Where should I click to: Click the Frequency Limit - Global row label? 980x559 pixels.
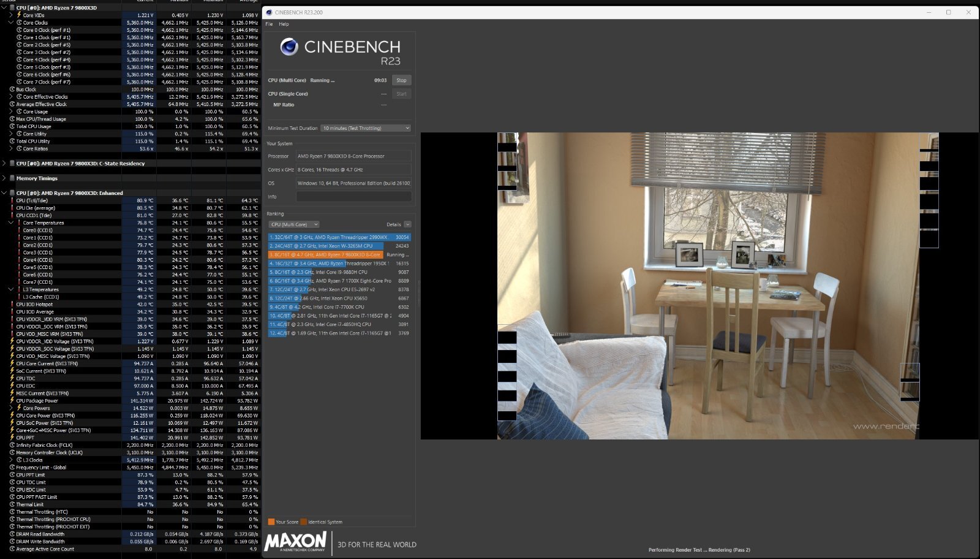[x=41, y=468]
